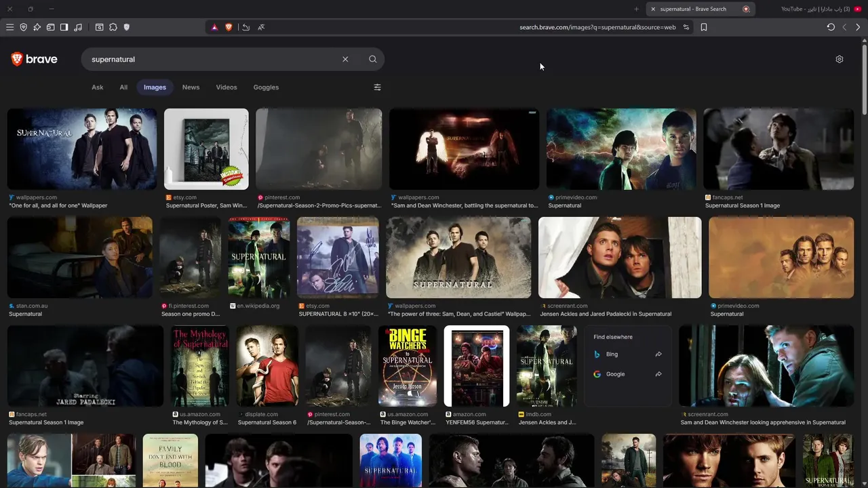Open the Supernatural-Season-2-Promo-Pics pinterest thumbnail
This screenshot has width=868, height=488.
(x=319, y=149)
